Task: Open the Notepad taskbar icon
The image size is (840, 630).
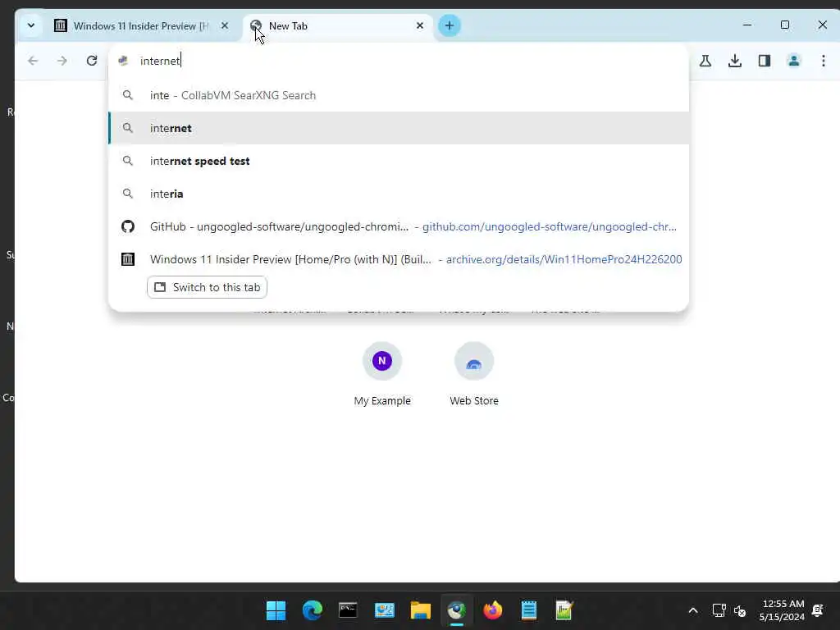Action: (x=529, y=610)
